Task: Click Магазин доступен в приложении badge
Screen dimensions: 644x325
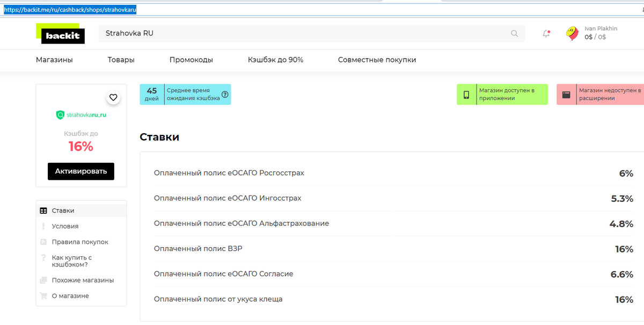Action: tap(502, 95)
